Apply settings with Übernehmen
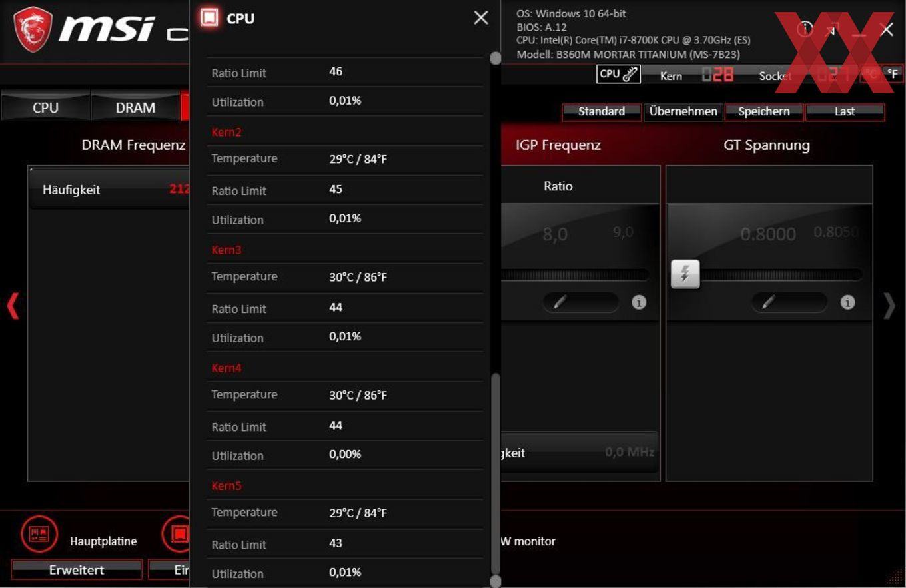This screenshot has width=906, height=588. click(x=683, y=111)
